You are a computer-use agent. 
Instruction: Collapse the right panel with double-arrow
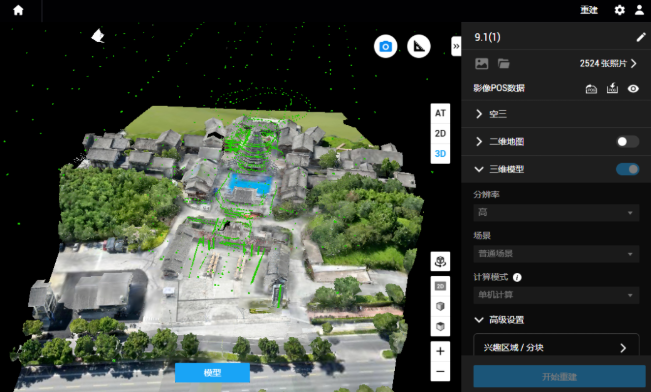click(x=456, y=46)
